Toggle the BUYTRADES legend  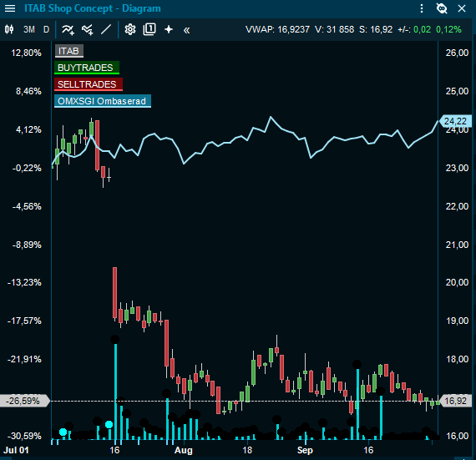coord(87,68)
